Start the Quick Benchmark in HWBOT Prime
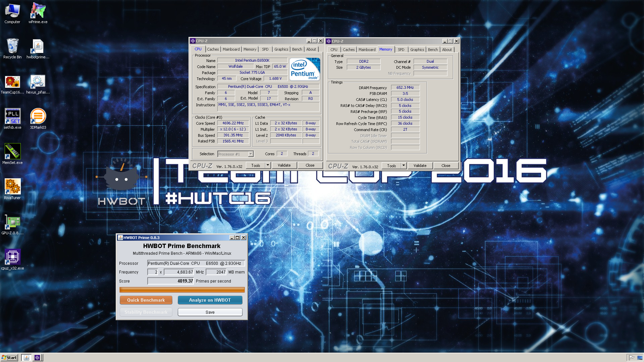This screenshot has width=644, height=362. (x=146, y=300)
